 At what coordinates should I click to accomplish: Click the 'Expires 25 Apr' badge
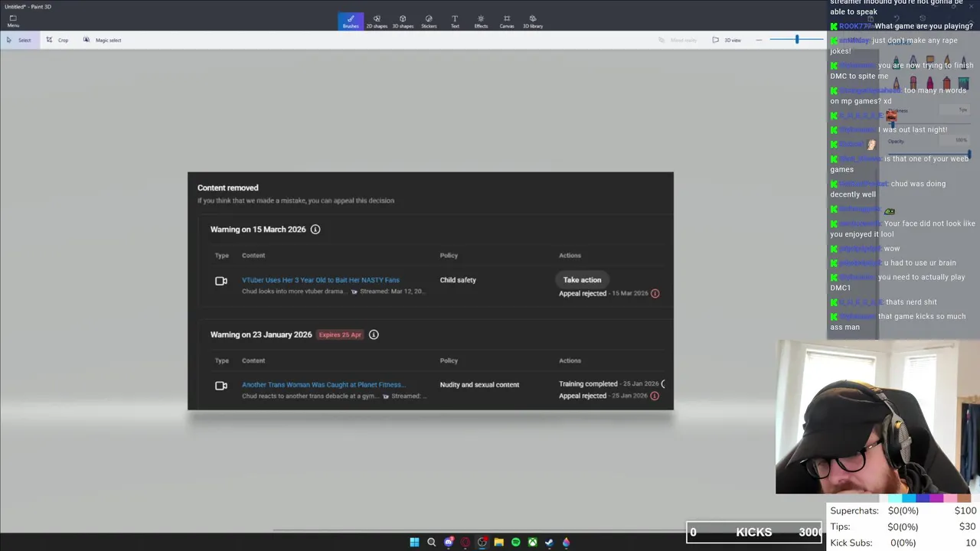pyautogui.click(x=341, y=334)
